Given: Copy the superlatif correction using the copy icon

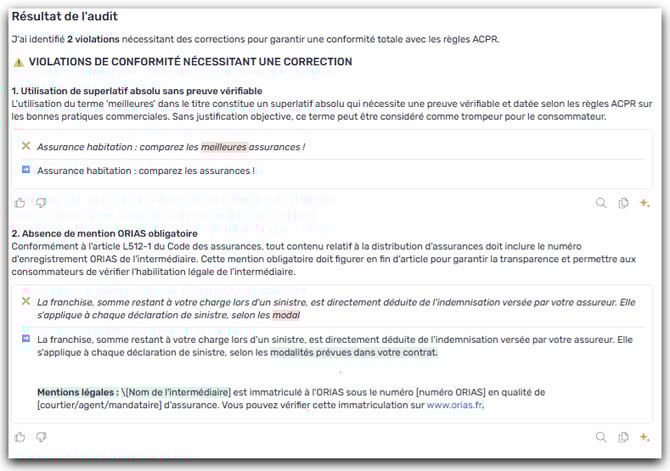Looking at the screenshot, I should click(623, 203).
